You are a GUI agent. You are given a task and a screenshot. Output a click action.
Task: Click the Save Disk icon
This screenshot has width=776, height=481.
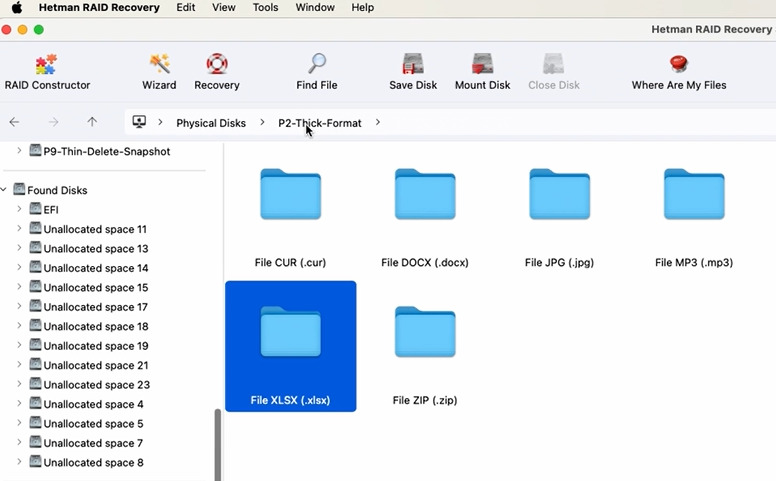(x=413, y=63)
